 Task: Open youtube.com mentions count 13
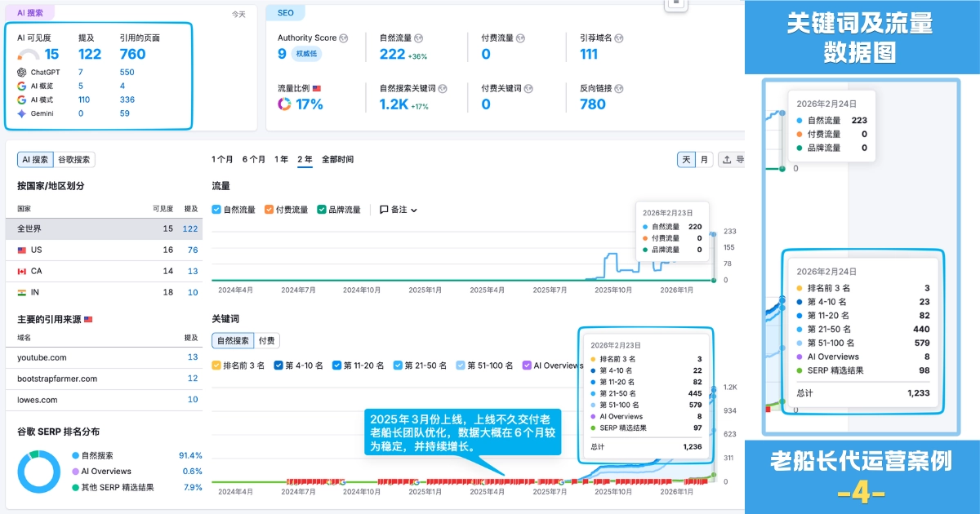point(193,357)
